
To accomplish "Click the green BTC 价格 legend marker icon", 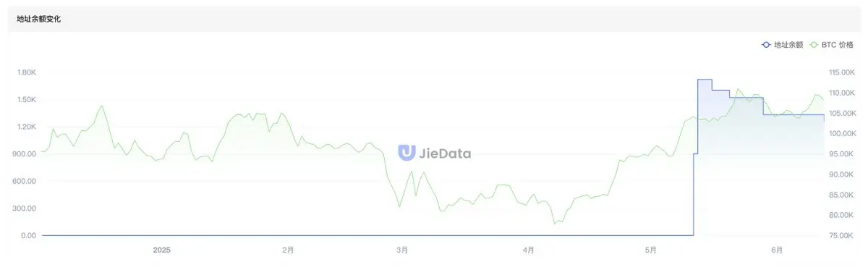I will coord(814,45).
